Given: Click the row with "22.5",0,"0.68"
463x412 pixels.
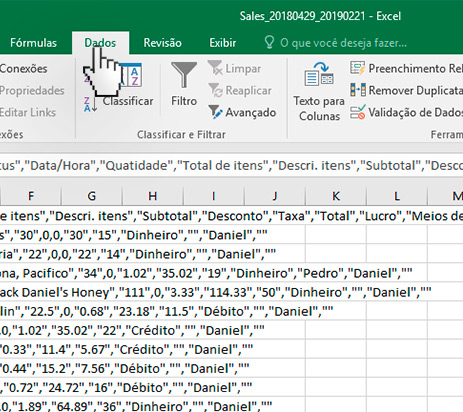Looking at the screenshot, I should tap(166, 311).
